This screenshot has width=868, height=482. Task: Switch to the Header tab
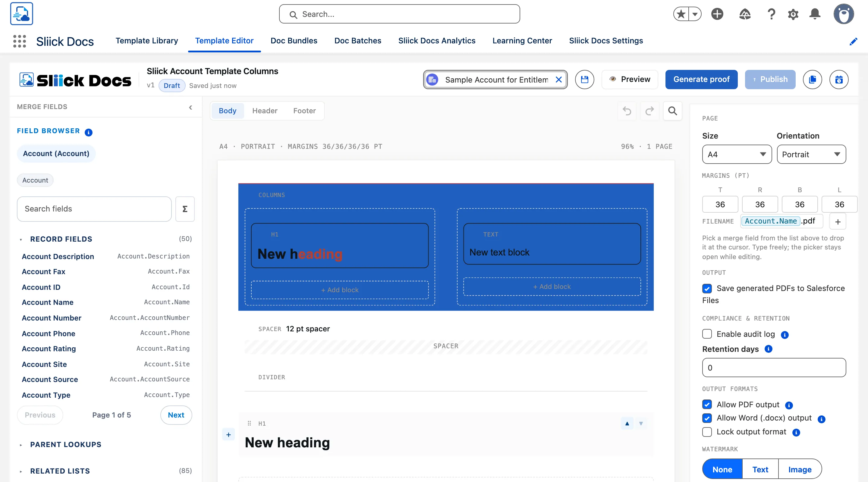(265, 111)
